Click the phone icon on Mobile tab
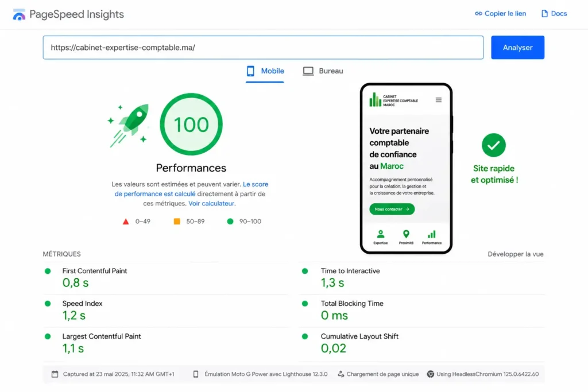 coord(250,71)
